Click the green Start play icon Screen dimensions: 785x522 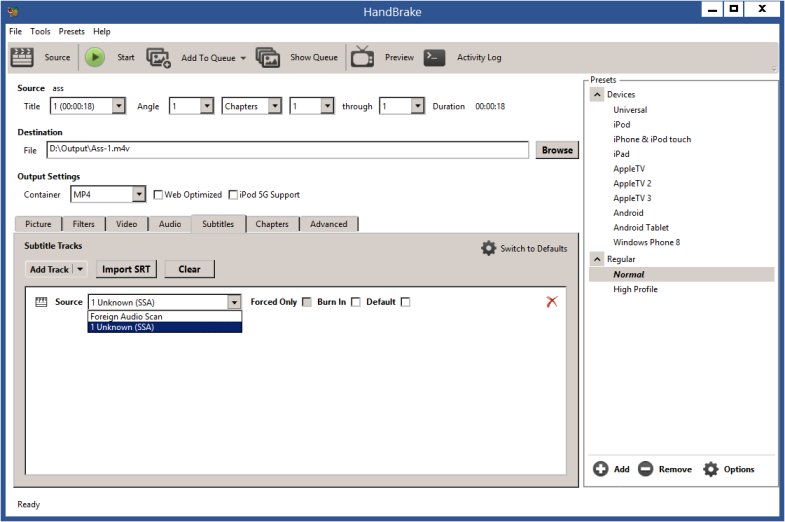point(95,57)
